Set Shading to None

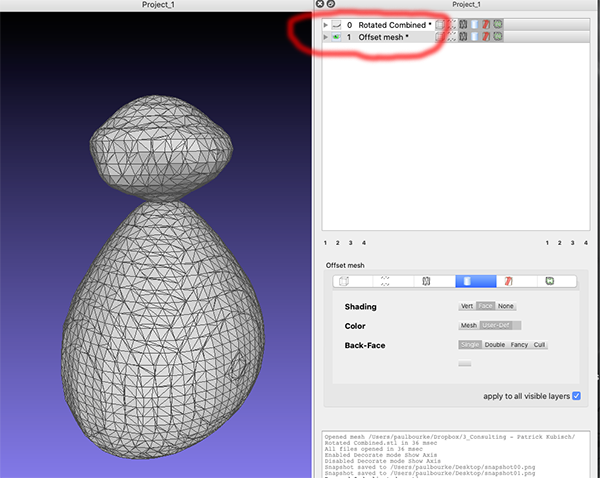click(505, 306)
